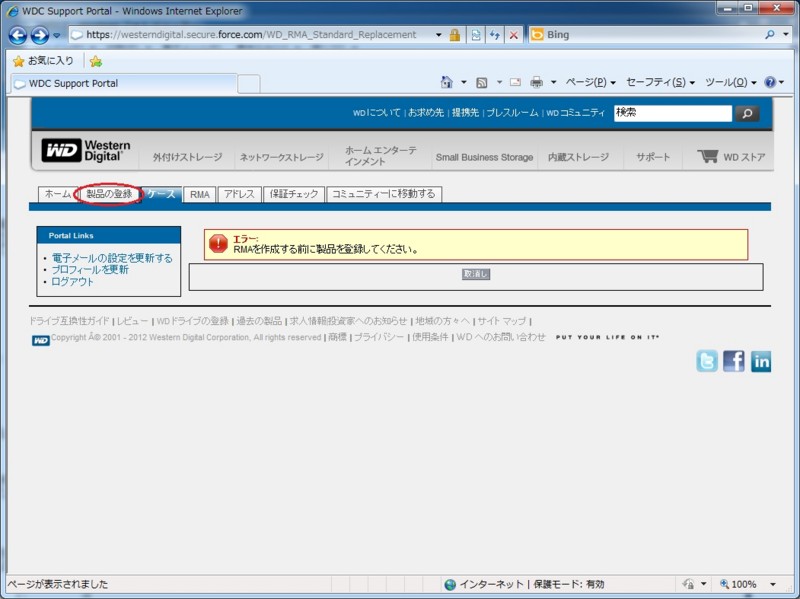Click the 取消し button
Viewport: 800px width, 599px height.
point(476,274)
